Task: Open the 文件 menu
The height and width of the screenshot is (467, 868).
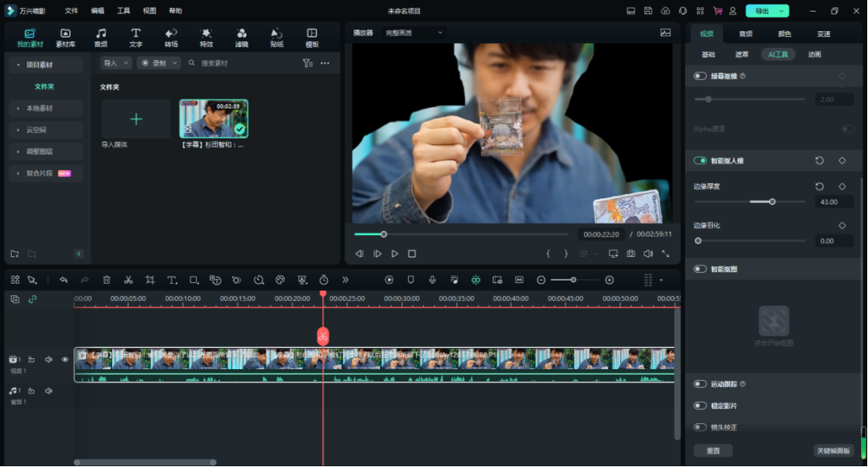Action: point(71,11)
